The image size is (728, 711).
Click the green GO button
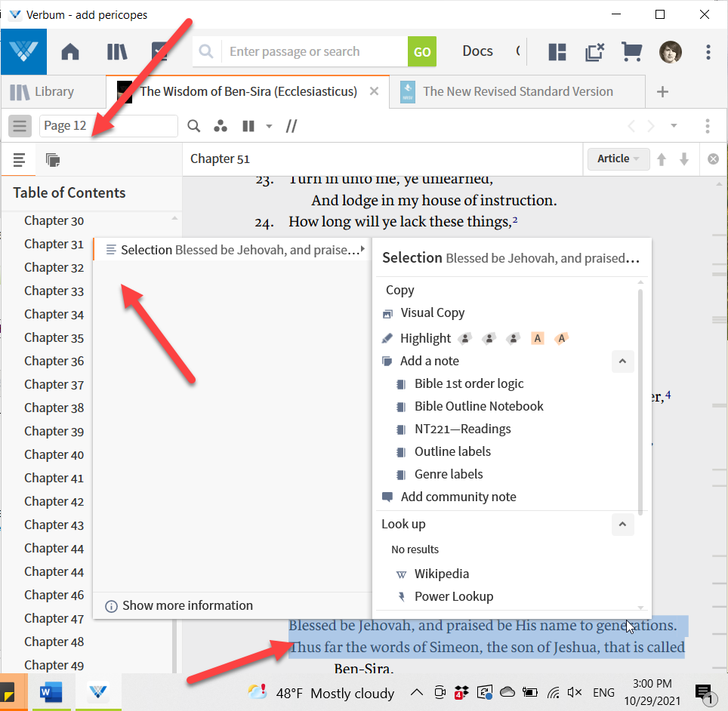point(422,51)
